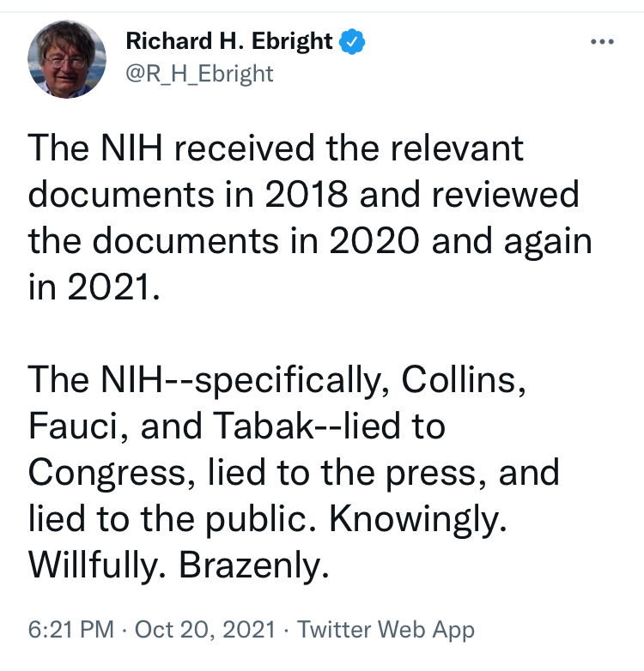Viewport: 644px width, 671px height.
Task: Open Richard H. Ebright's profile picture
Action: tap(67, 59)
